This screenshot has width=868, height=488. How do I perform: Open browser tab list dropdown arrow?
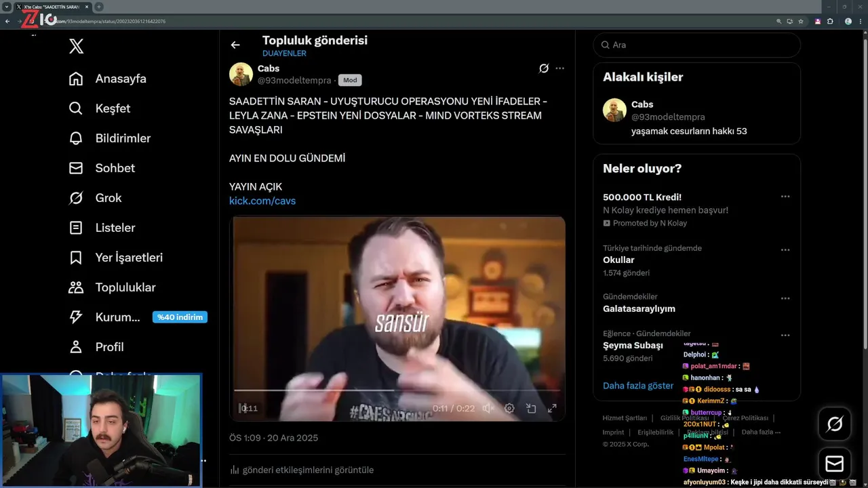6,7
